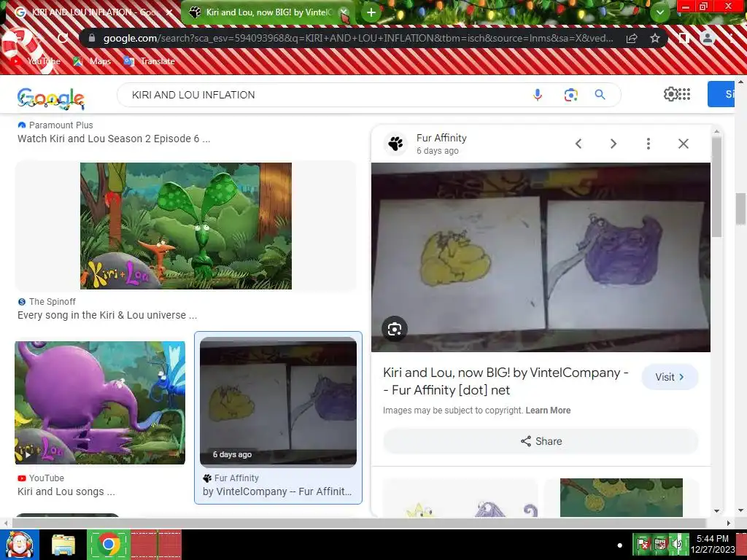This screenshot has width=747, height=560.
Task: Open The Spinoff Kiri + Lou forest thumbnail
Action: (x=186, y=226)
